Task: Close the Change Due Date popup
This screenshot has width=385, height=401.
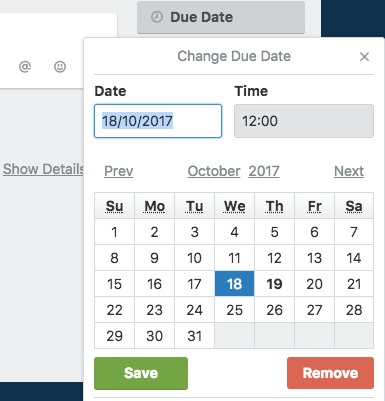Action: coord(364,57)
